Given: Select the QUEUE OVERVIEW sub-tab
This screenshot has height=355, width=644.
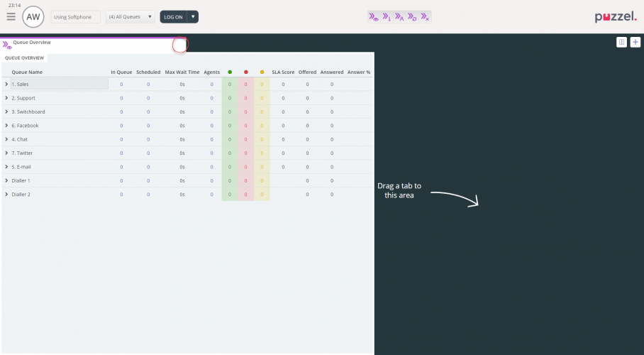Looking at the screenshot, I should click(24, 58).
